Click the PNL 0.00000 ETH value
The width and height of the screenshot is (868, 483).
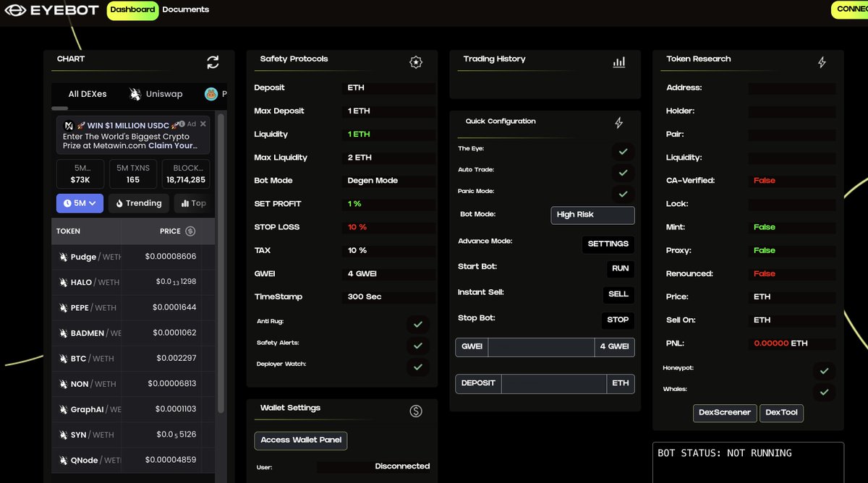pos(791,343)
